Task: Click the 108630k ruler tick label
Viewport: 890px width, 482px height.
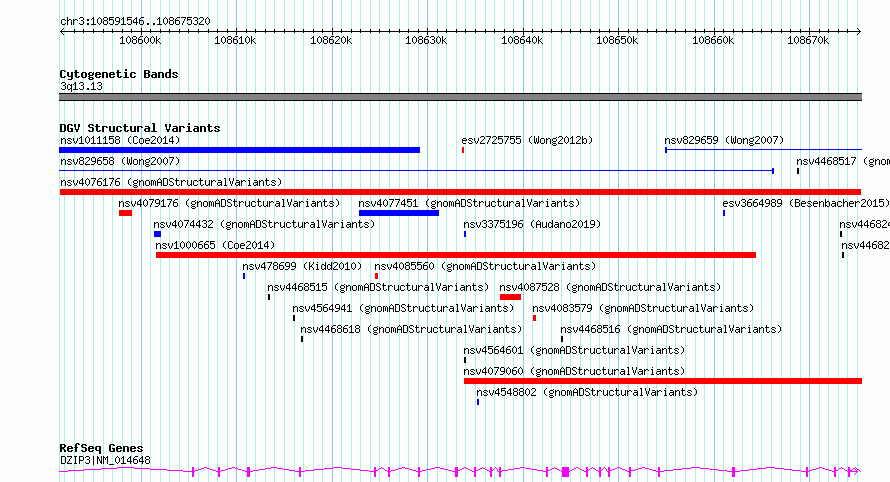Action: pyautogui.click(x=426, y=40)
